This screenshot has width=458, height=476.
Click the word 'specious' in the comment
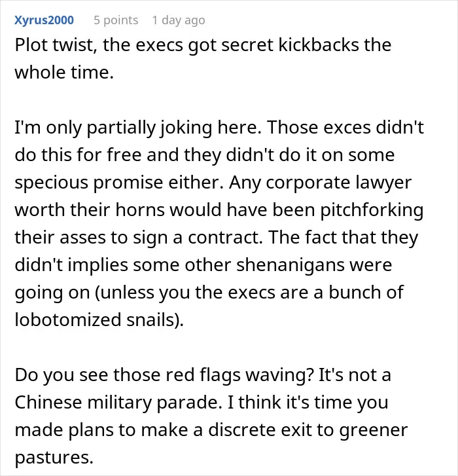[x=51, y=183]
